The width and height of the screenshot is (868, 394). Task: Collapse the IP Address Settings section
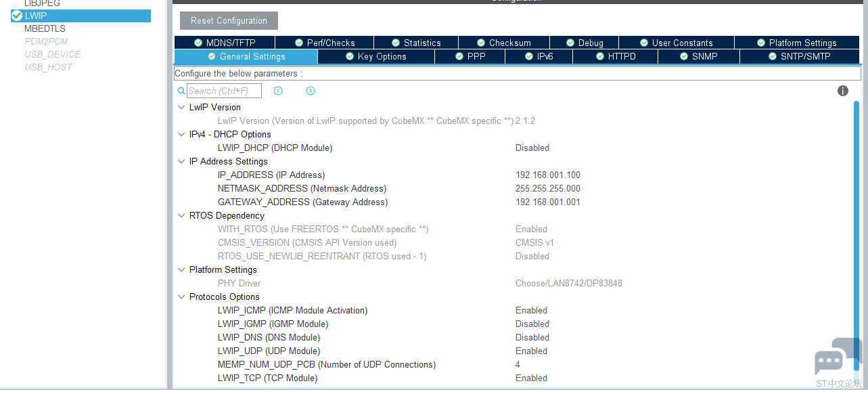(x=181, y=161)
